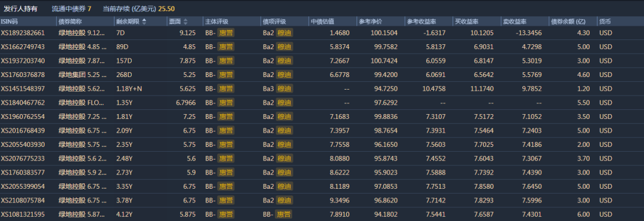Click 惠誉 badge in XS1760376878 row
The image size is (644, 221).
tap(226, 75)
